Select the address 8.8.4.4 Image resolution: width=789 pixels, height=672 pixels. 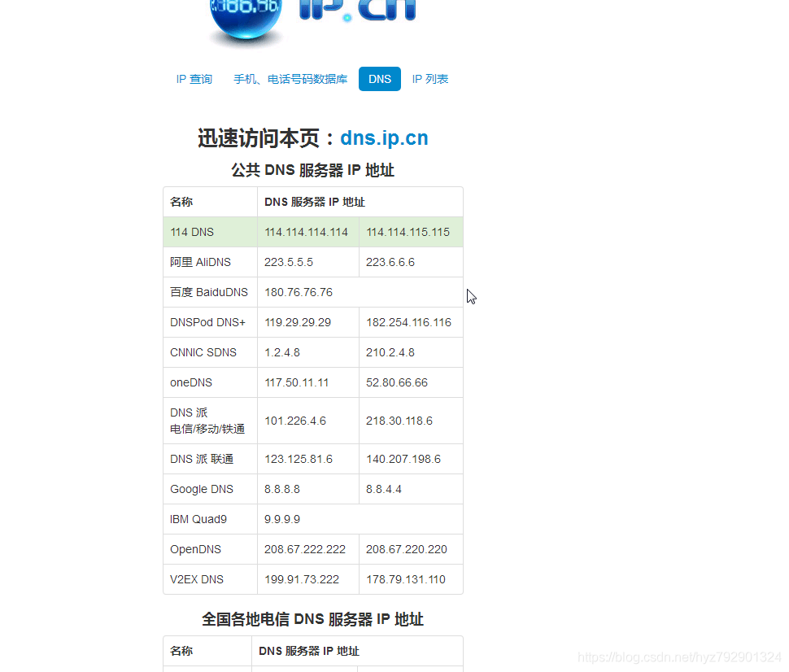click(383, 489)
